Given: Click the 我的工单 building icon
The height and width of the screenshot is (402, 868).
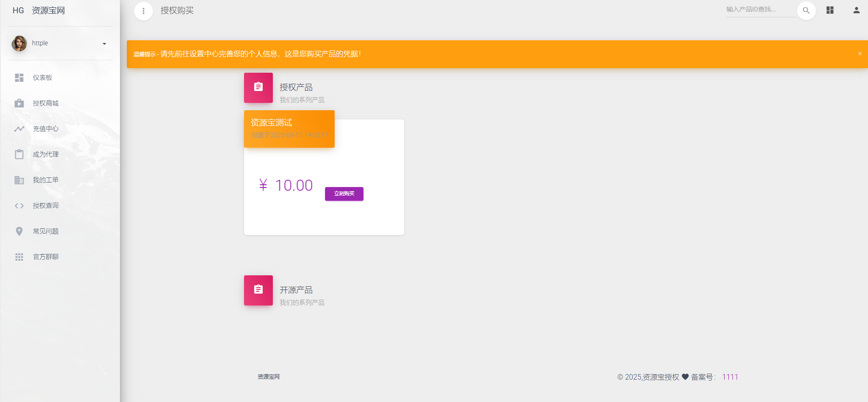Looking at the screenshot, I should 19,180.
